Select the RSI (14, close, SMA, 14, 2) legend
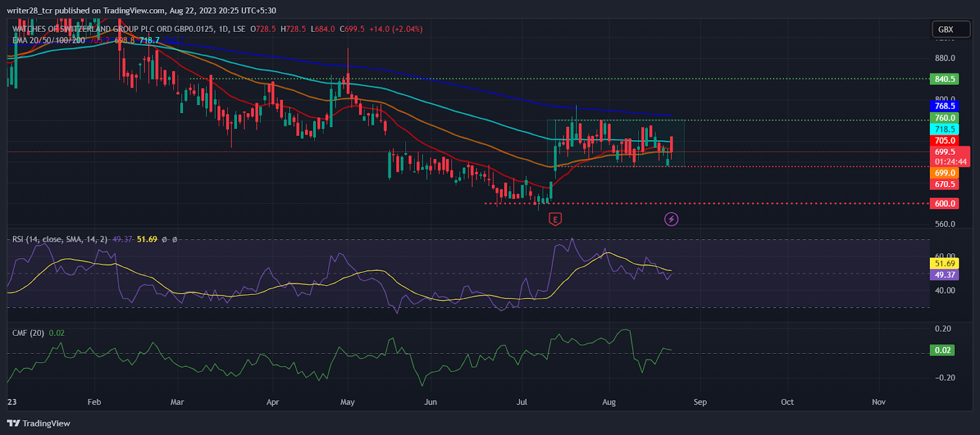Image resolution: width=980 pixels, height=435 pixels. click(60, 239)
